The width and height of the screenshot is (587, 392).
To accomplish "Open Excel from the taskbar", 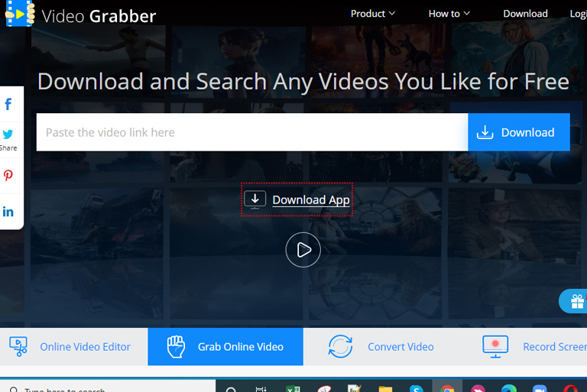I will (293, 389).
